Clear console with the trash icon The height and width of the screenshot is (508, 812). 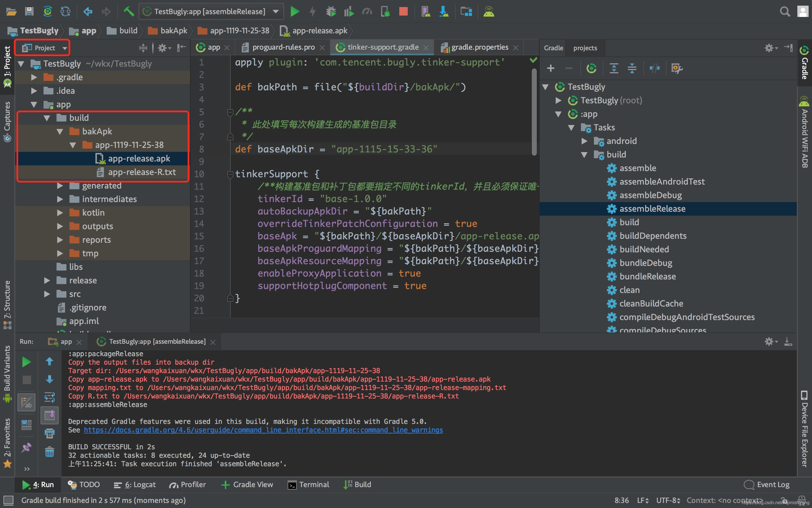pyautogui.click(x=49, y=452)
